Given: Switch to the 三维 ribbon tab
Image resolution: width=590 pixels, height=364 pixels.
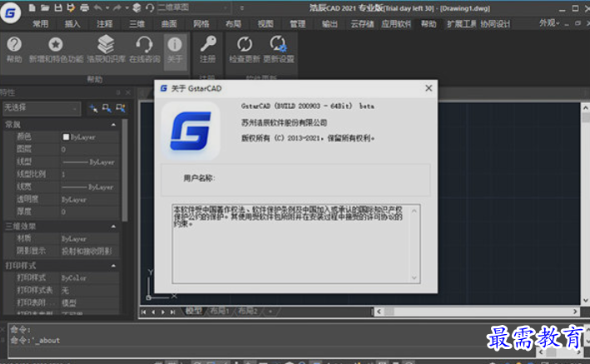Looking at the screenshot, I should coord(136,24).
